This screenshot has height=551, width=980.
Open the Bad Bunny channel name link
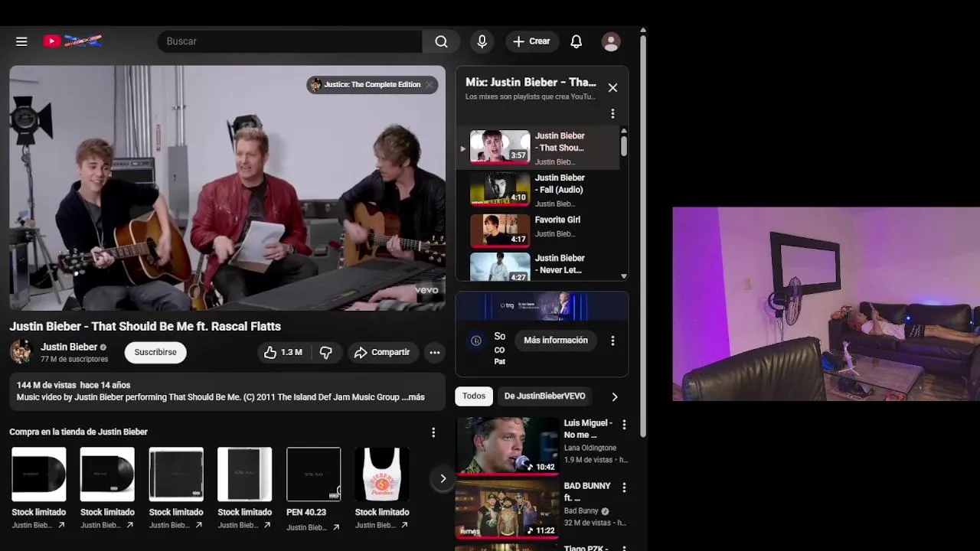click(x=581, y=510)
